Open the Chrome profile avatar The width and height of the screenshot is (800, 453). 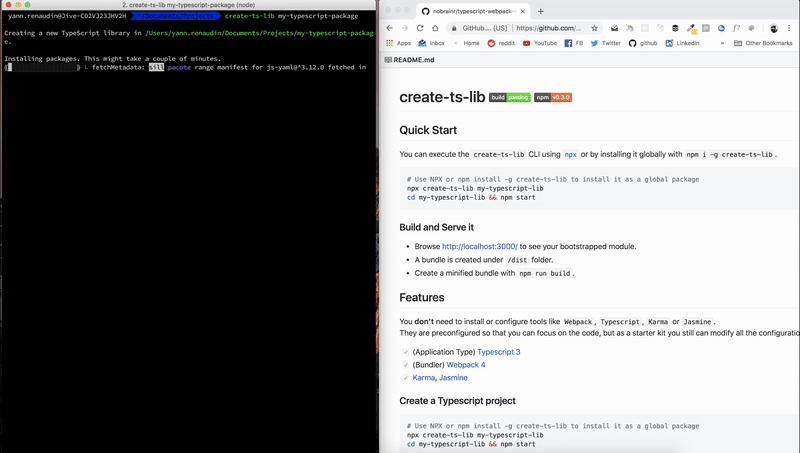point(773,28)
